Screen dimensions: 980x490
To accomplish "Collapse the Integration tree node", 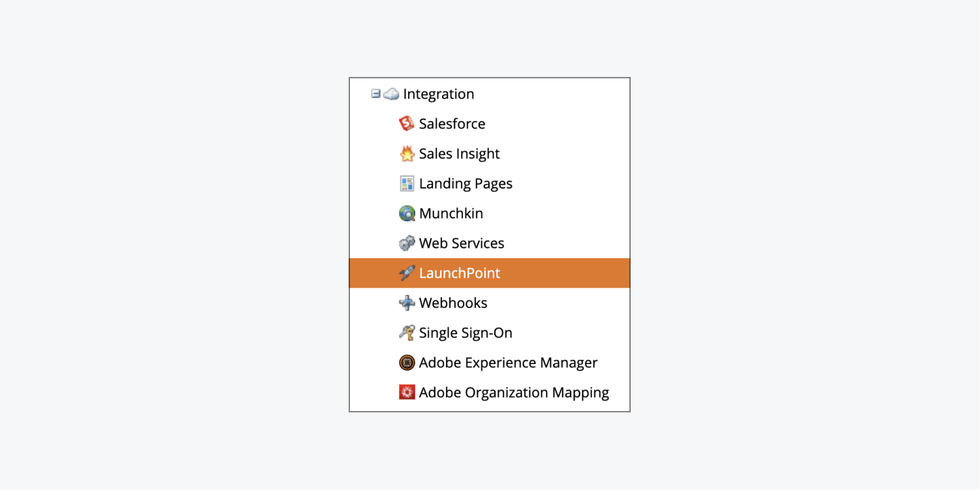I will point(375,93).
